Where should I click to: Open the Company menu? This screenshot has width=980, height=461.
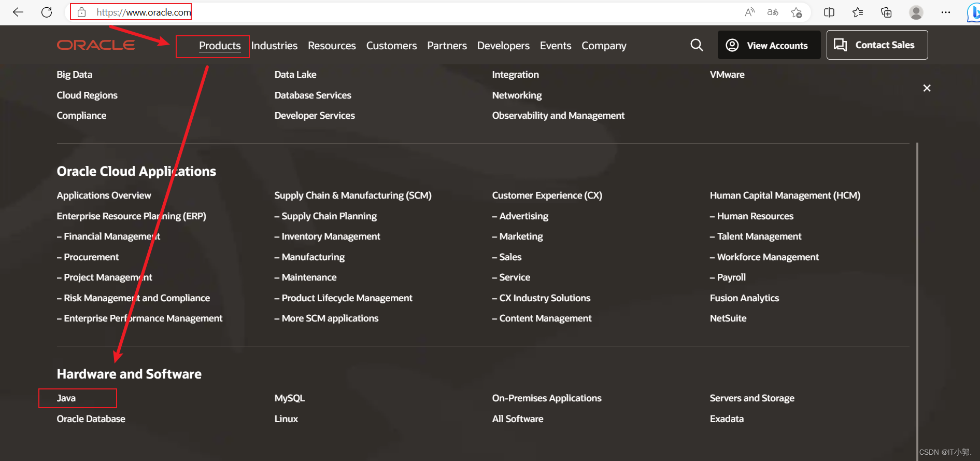604,46
